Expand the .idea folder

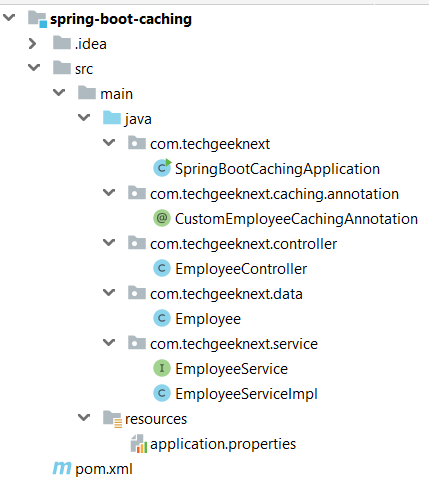[x=32, y=44]
